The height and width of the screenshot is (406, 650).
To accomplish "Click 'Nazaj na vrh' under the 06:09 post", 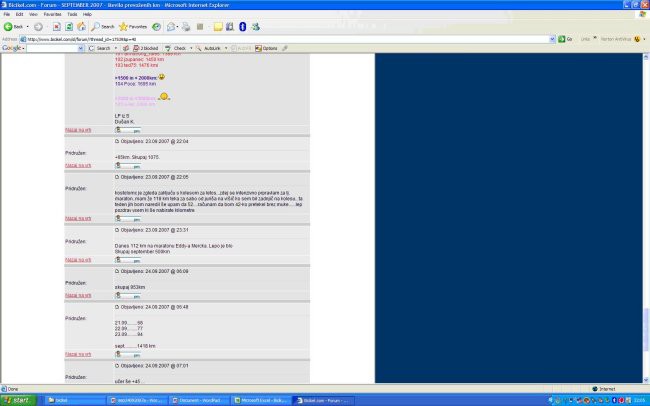I will pyautogui.click(x=78, y=296).
